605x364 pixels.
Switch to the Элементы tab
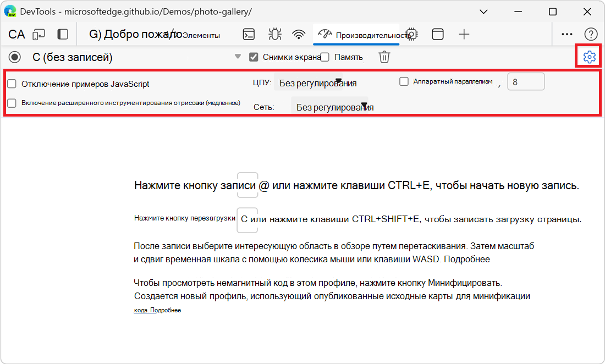[204, 34]
